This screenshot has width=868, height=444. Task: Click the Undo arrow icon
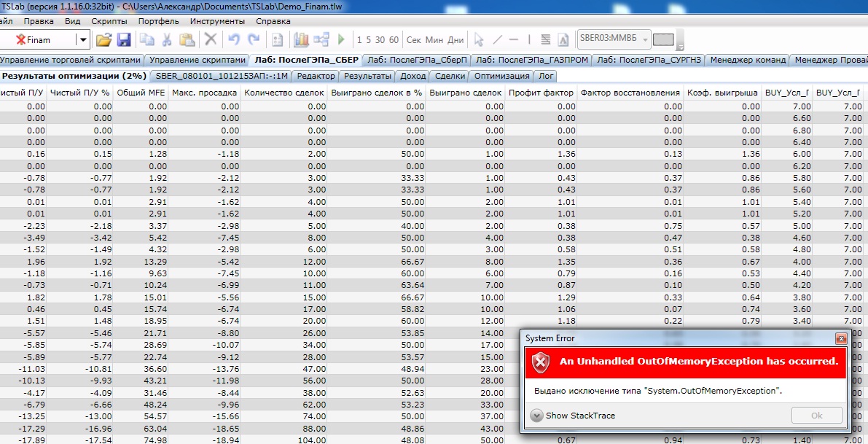click(x=233, y=40)
